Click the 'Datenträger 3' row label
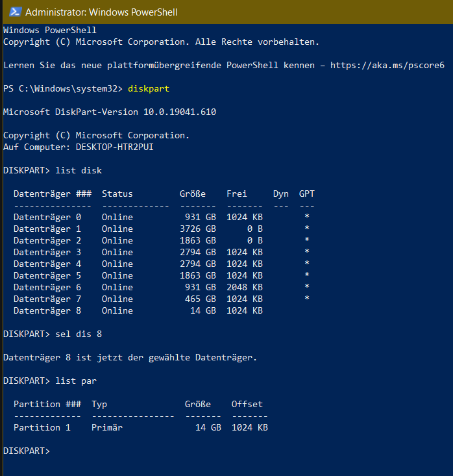Screen dimensions: 453x476 pyautogui.click(x=47, y=252)
